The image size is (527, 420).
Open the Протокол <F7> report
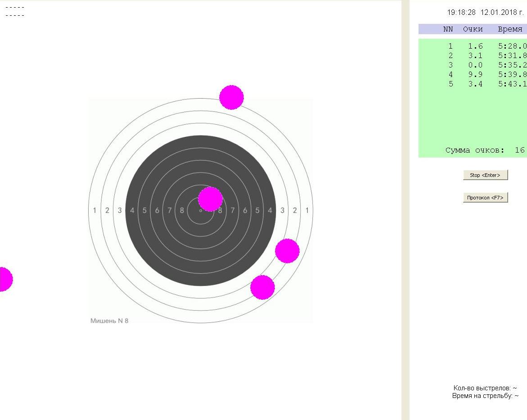coord(485,198)
